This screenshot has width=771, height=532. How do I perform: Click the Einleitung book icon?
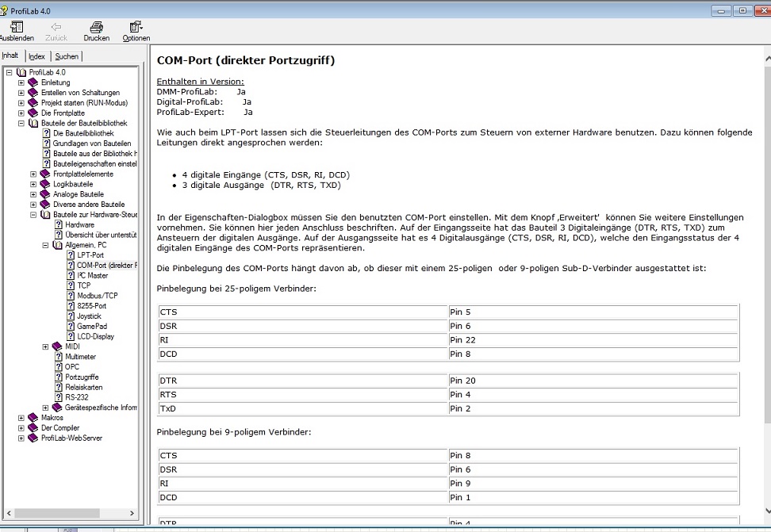pos(33,82)
